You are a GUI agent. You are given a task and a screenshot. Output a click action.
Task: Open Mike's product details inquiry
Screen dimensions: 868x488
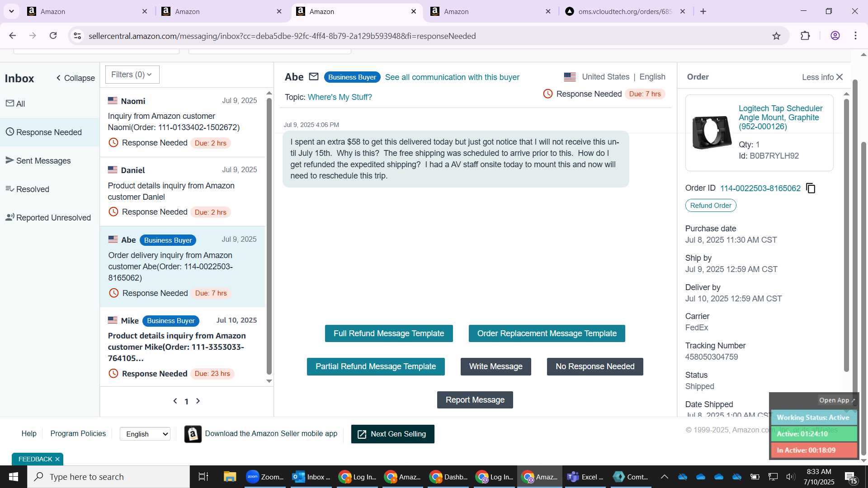(x=182, y=347)
